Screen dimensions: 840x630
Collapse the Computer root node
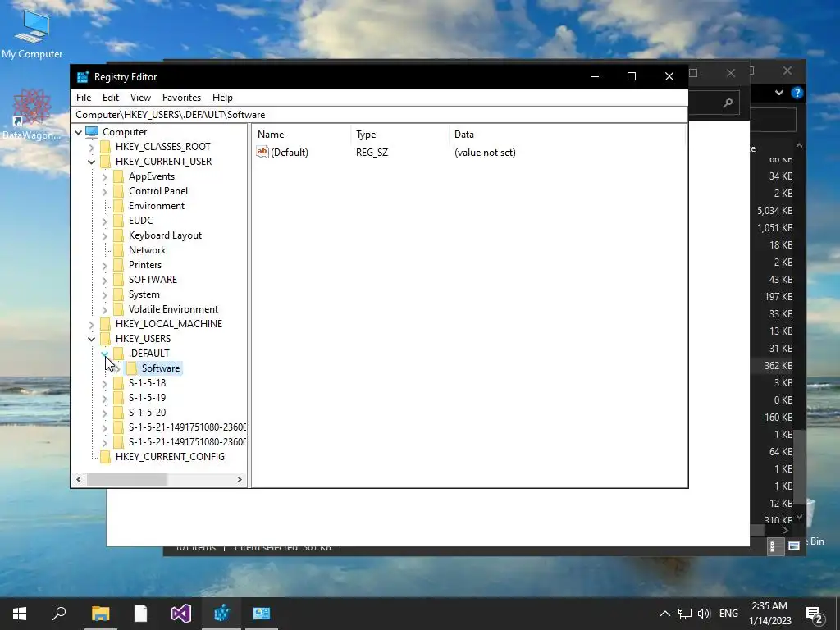(x=79, y=132)
